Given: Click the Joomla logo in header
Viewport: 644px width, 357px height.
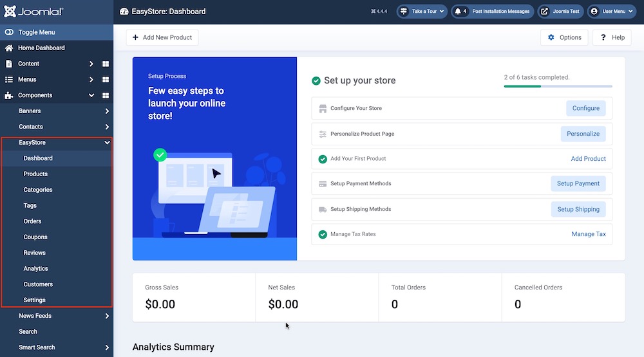Looking at the screenshot, I should [x=33, y=12].
